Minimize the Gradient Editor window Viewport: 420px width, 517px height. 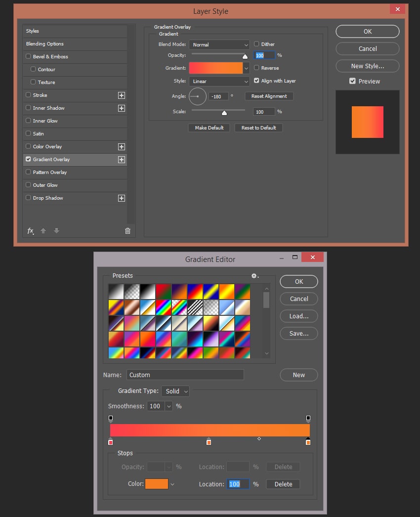pos(282,258)
